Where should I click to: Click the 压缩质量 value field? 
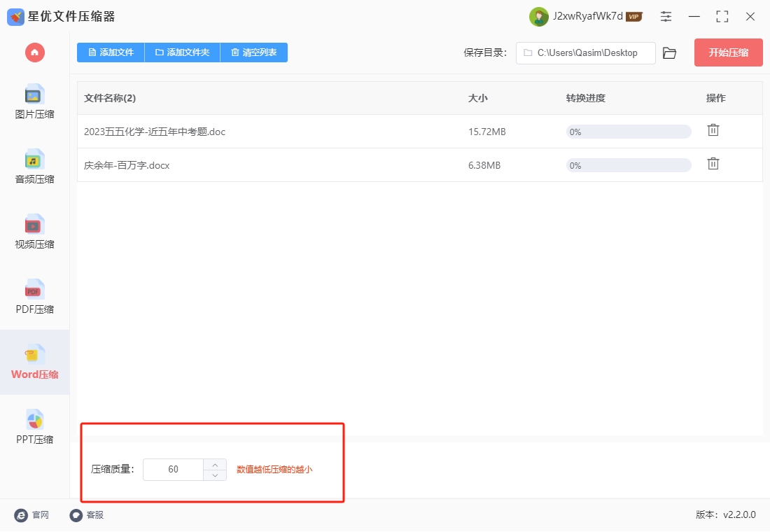pos(174,470)
